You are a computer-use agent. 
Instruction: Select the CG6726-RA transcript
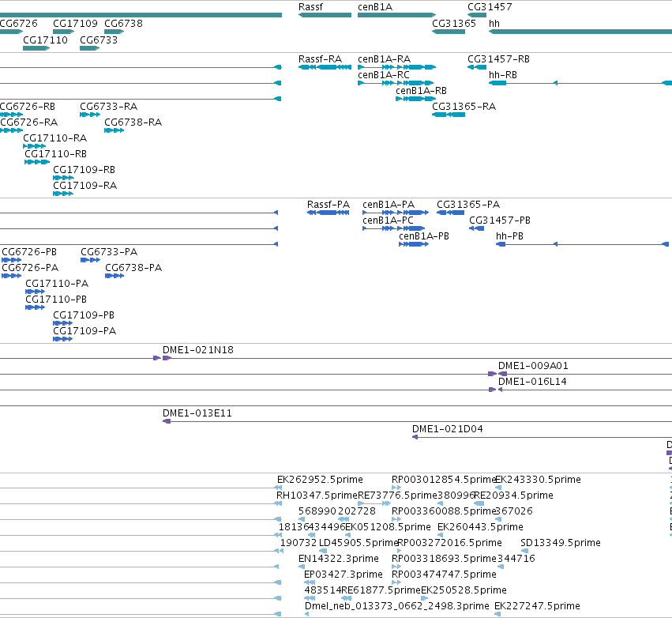pyautogui.click(x=11, y=131)
